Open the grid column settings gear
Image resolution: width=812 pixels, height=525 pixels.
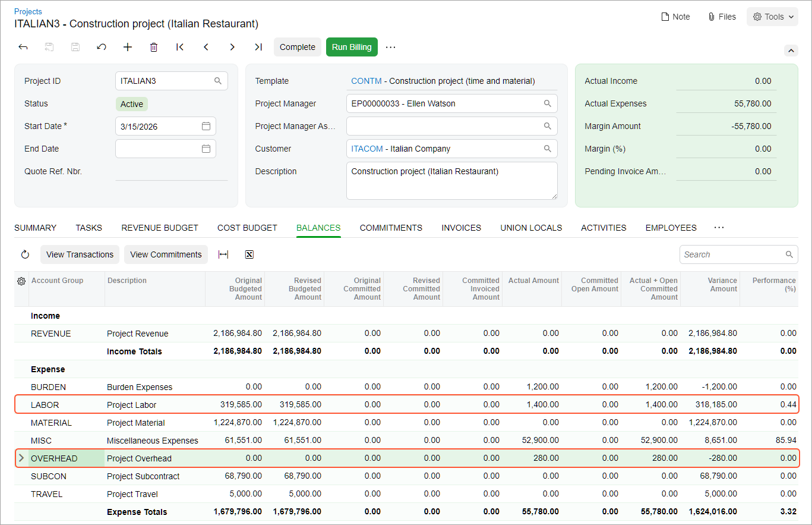(x=22, y=281)
